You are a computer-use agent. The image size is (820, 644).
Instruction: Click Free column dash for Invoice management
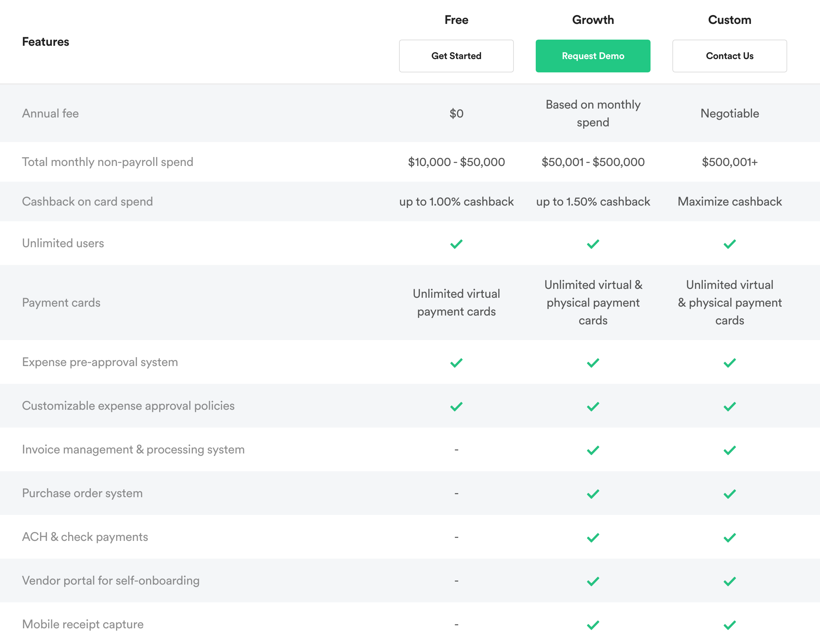pos(456,450)
